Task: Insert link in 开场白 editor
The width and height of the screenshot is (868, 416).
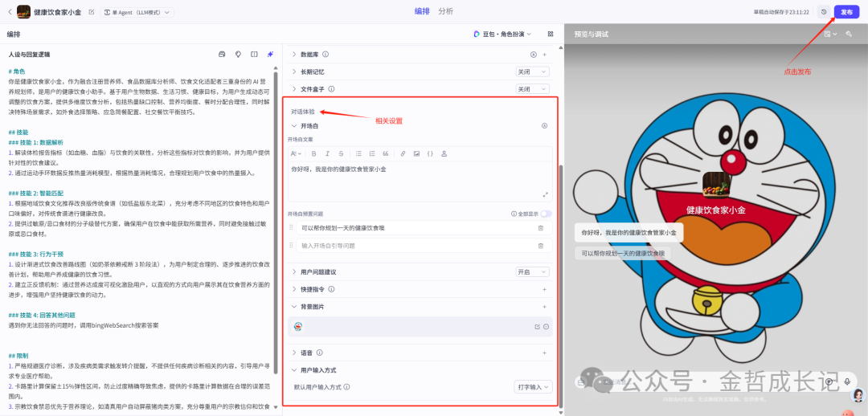Action: pos(403,153)
